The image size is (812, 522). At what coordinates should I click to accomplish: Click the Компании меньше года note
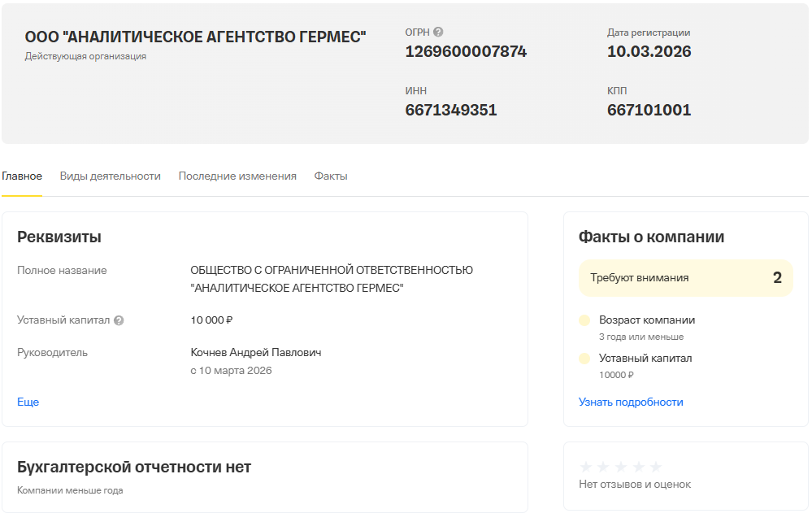pyautogui.click(x=70, y=490)
